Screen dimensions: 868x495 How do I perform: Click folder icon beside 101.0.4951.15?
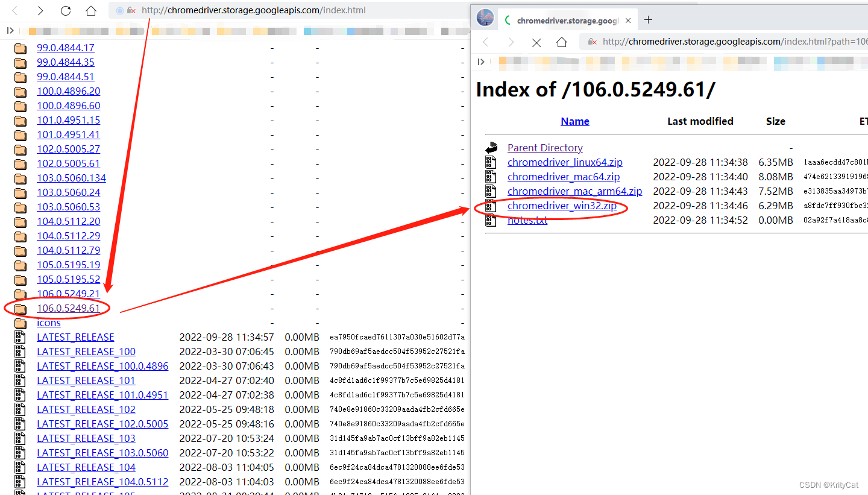point(20,121)
